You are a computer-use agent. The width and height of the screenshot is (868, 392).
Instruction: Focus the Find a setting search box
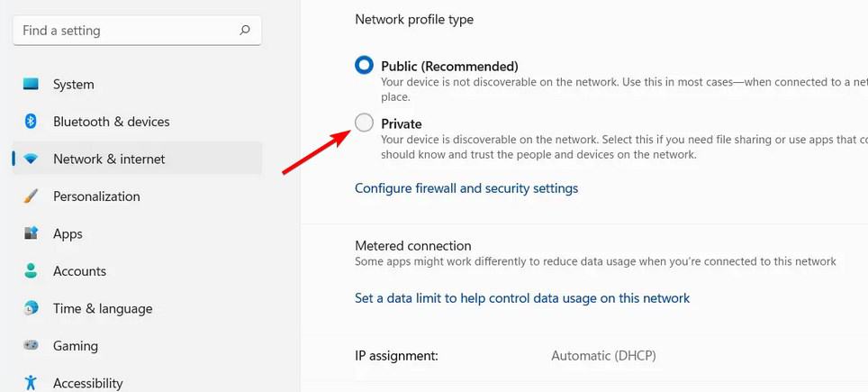click(137, 31)
